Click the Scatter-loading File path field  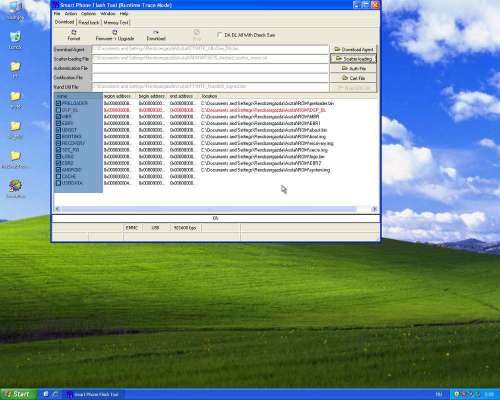pos(210,58)
